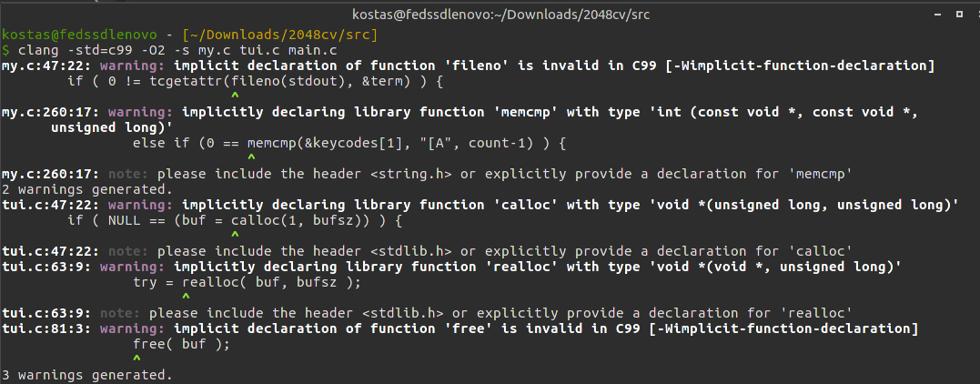Click the <stdlib.h> note for 'realloc'
The image size is (980, 384).
428,313
